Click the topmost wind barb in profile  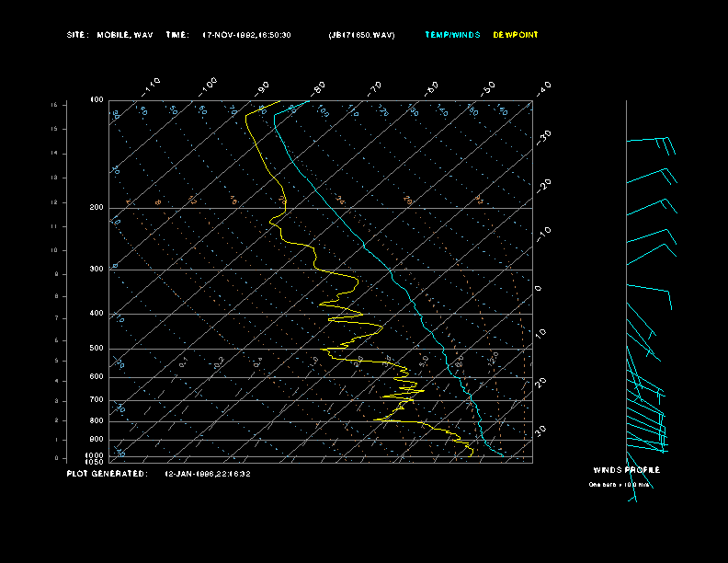[651, 141]
